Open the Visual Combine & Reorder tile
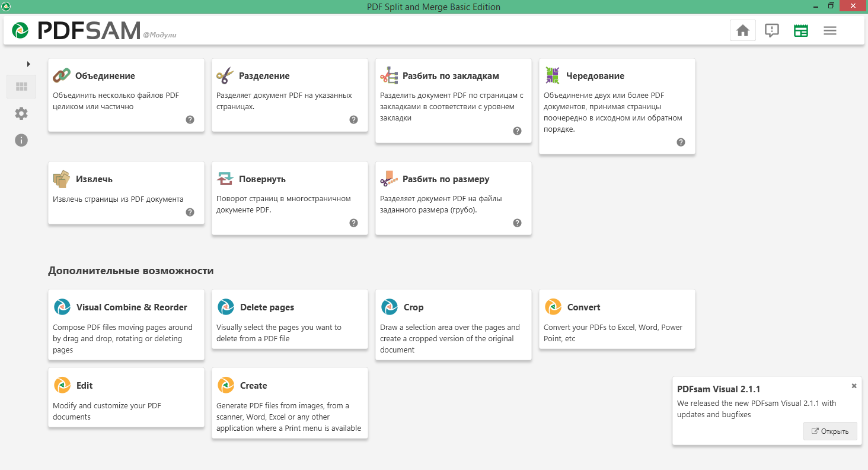 point(126,325)
